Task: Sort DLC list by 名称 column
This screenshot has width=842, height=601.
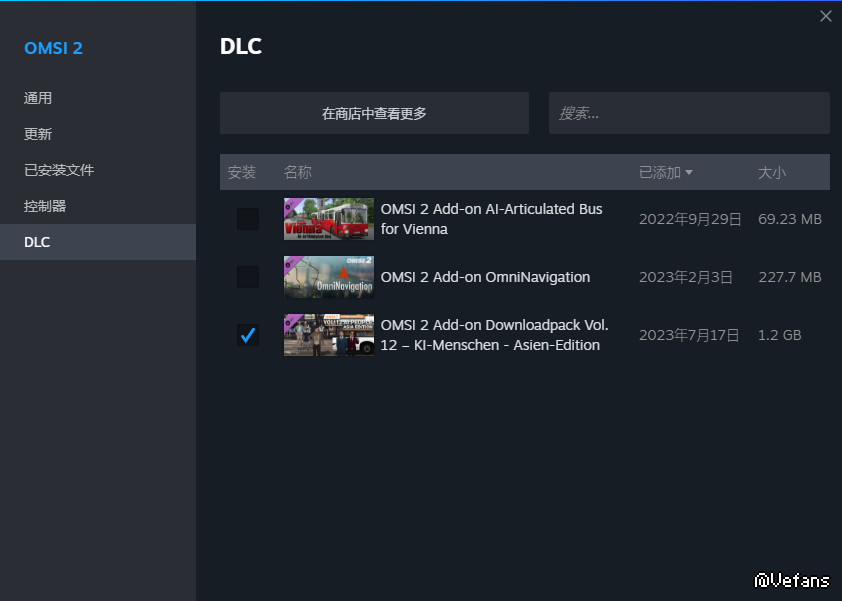Action: coord(297,172)
